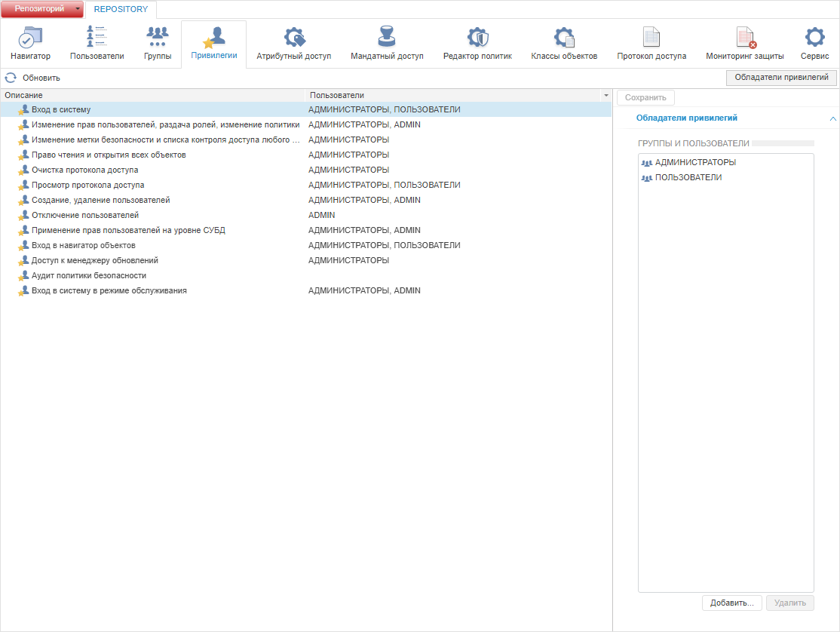The width and height of the screenshot is (840, 632).
Task: Select Применение прав пользователей на уровне СУБД
Action: coord(306,230)
